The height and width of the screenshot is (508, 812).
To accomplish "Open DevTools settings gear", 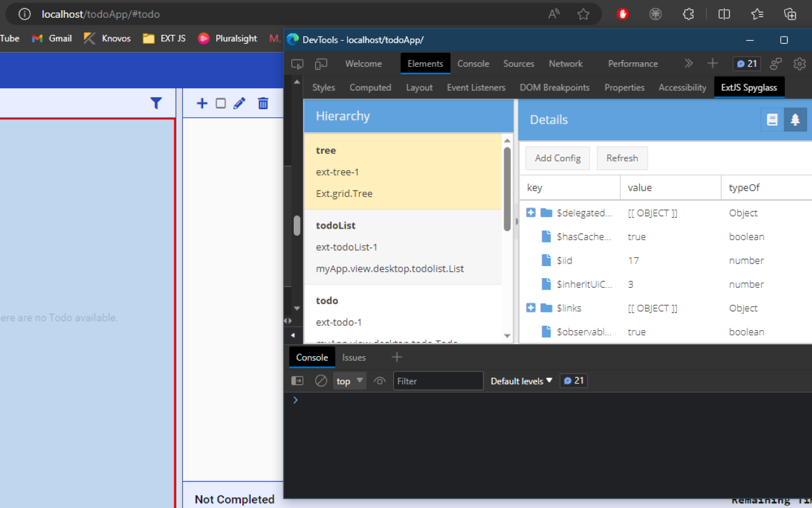I will [799, 63].
